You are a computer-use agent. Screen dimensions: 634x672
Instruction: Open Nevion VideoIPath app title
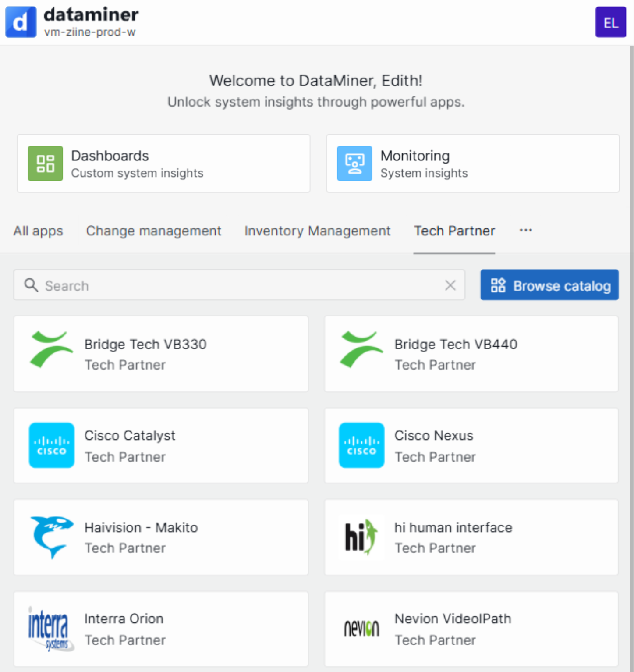click(x=453, y=619)
